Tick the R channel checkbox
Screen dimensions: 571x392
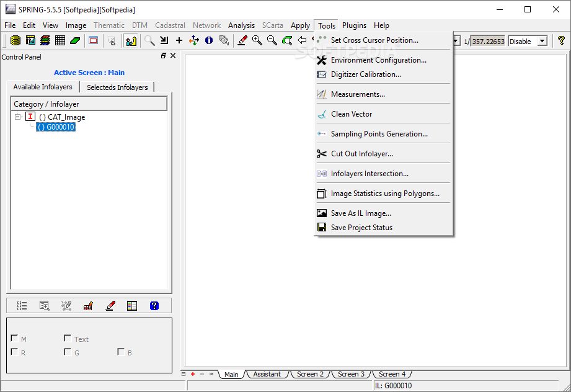click(14, 352)
